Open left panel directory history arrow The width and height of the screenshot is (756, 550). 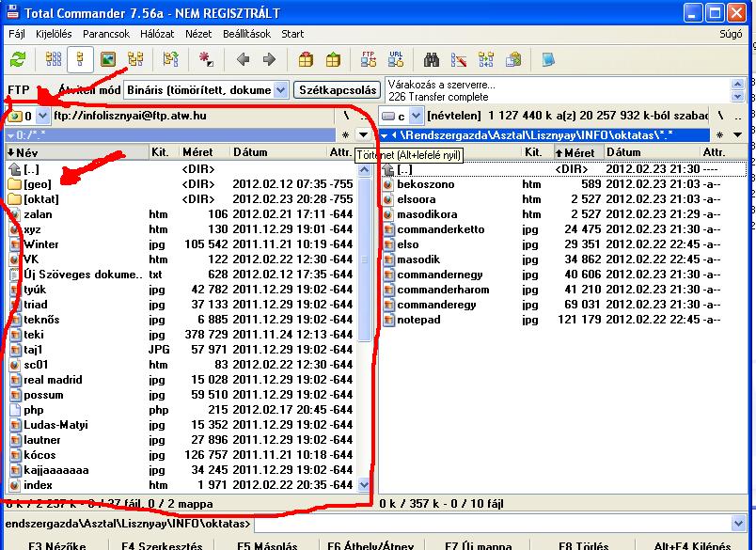click(x=363, y=135)
